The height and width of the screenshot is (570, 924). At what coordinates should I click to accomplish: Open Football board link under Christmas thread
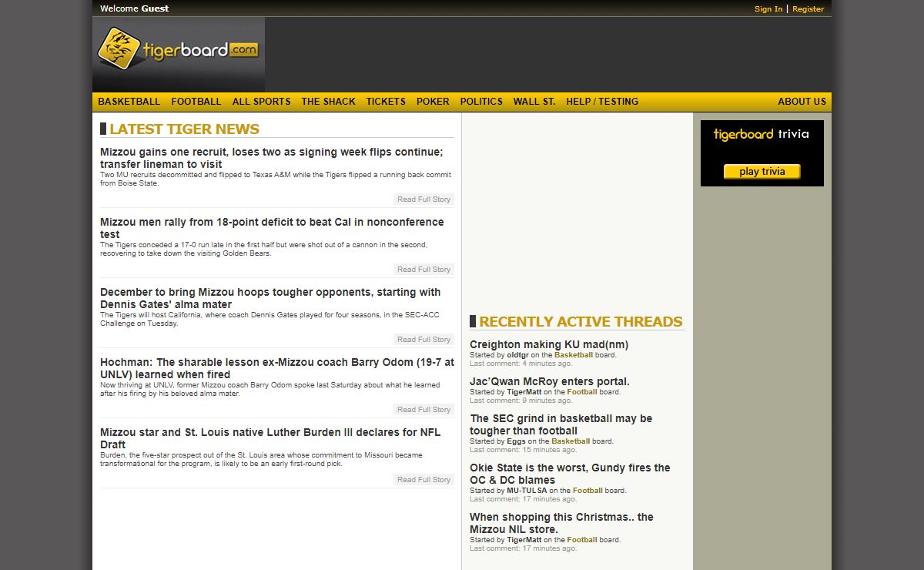582,540
